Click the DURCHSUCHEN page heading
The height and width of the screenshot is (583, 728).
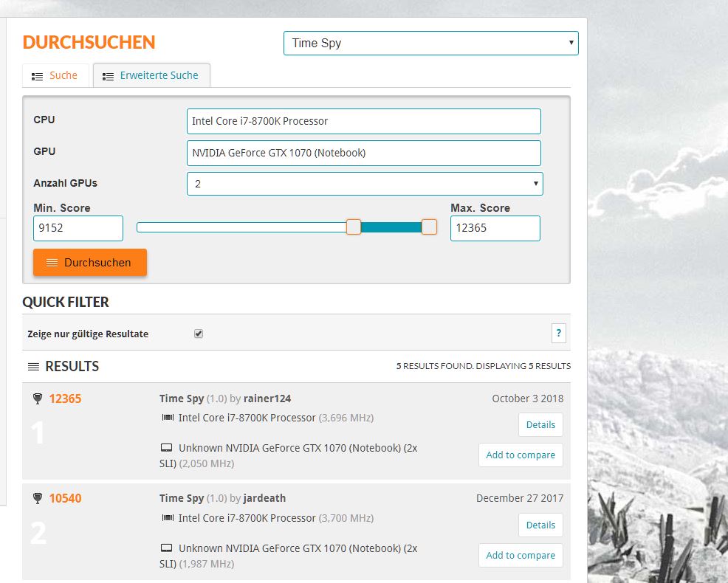click(89, 42)
